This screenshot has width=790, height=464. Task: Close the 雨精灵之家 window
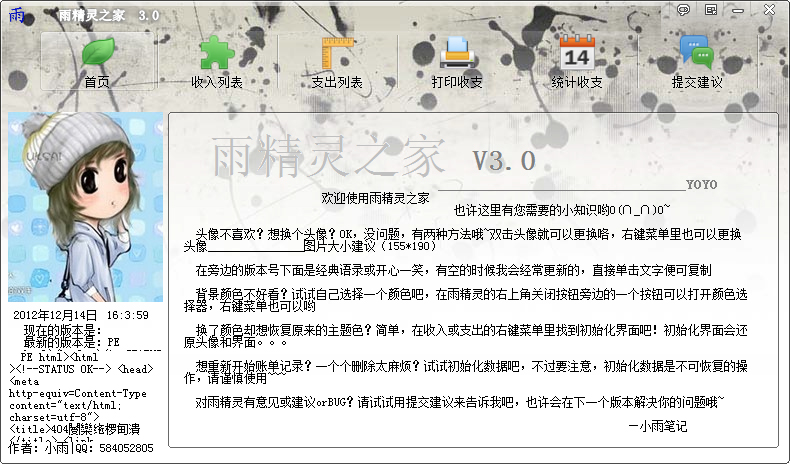point(769,10)
